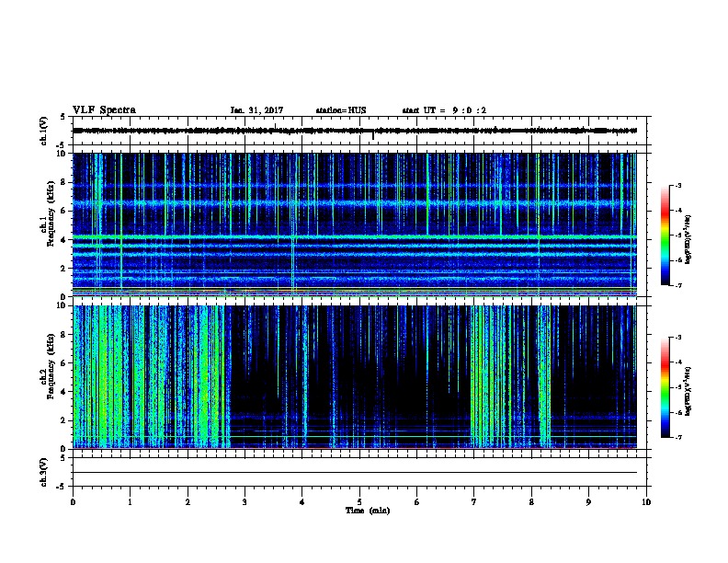Select the "start UT = 9:0:2" text
This screenshot has height=563, width=728.
[444, 110]
